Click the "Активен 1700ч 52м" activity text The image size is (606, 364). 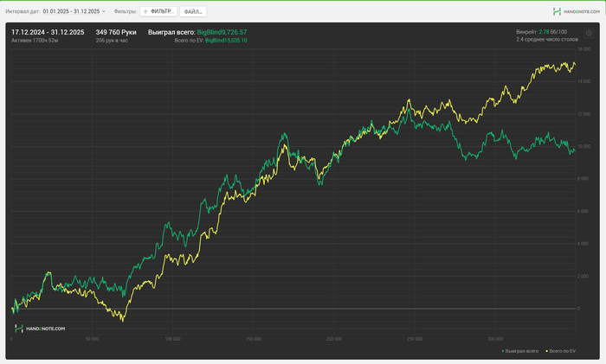(35, 41)
